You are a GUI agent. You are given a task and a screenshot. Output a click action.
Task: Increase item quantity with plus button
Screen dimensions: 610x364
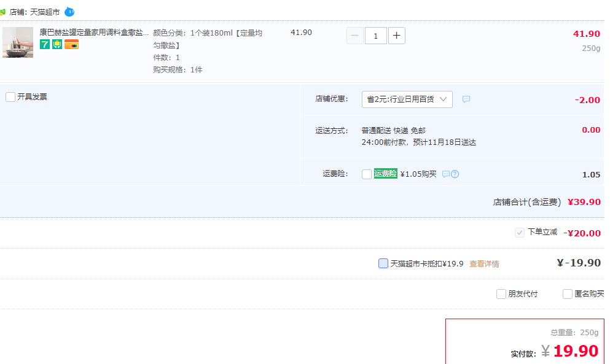[396, 36]
